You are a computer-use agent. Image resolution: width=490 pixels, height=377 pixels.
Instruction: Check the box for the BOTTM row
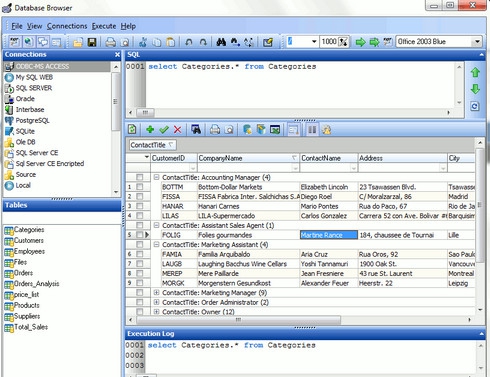(140, 187)
